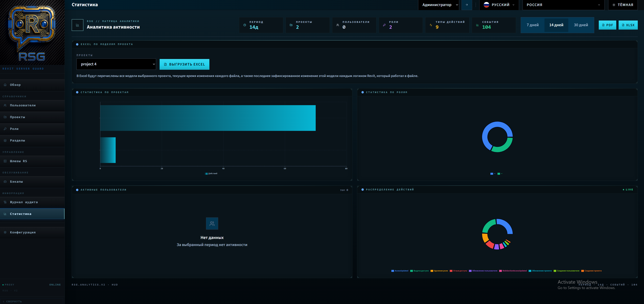Click the Роли key icon in sidebar

tap(5, 129)
